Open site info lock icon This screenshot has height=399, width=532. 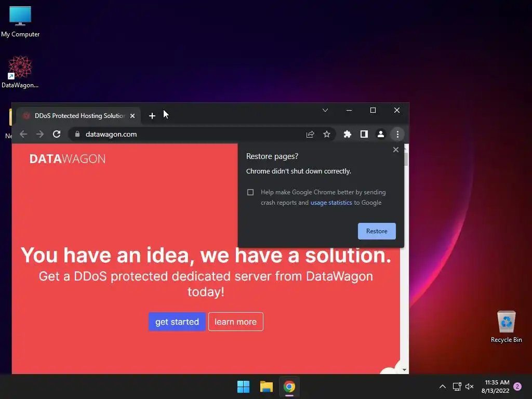click(77, 135)
